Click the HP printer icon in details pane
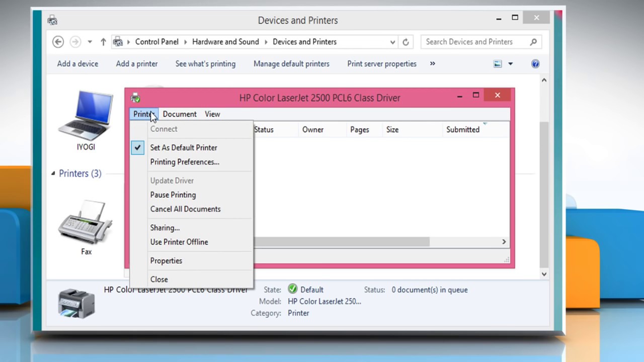The width and height of the screenshot is (644, 362). click(76, 303)
